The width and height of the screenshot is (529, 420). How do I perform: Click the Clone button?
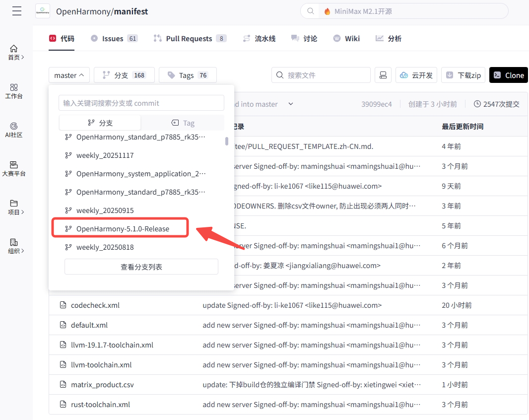pos(508,75)
